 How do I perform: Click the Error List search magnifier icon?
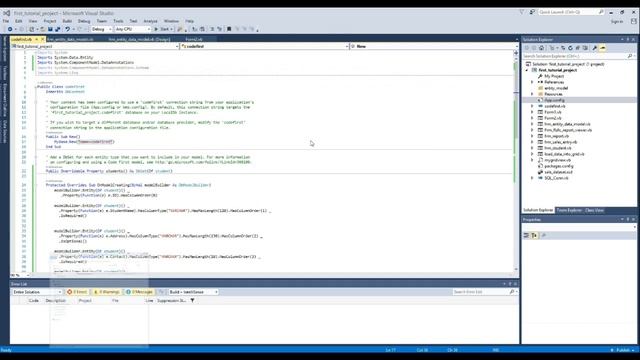click(x=512, y=292)
